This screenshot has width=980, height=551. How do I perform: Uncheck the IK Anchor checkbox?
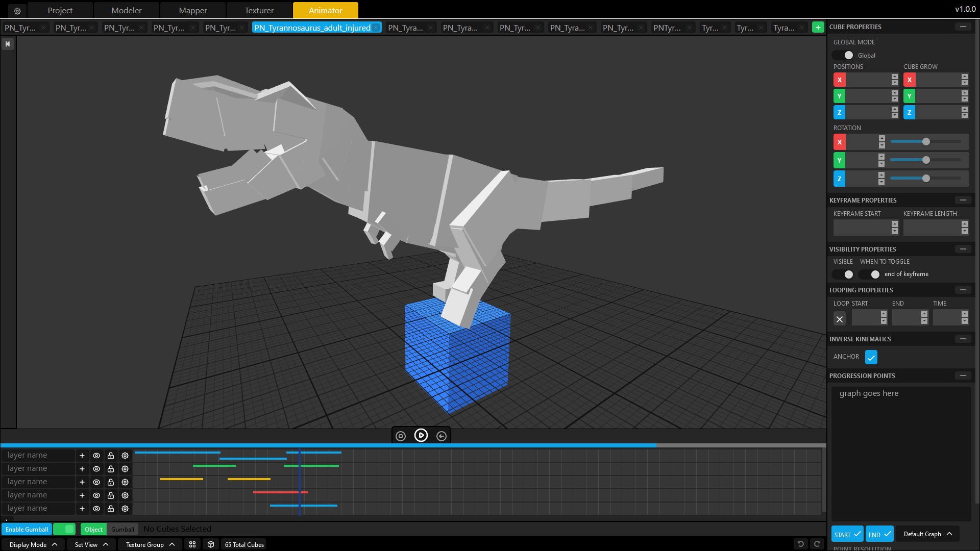coord(871,357)
